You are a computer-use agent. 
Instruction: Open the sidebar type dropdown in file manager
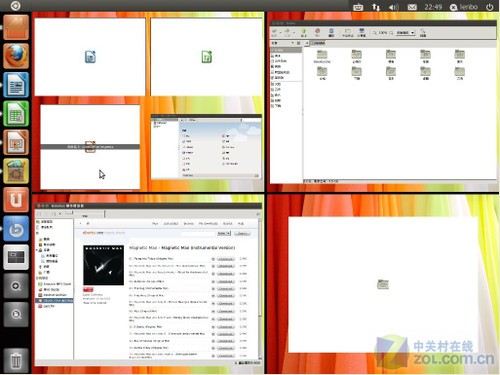282,43
